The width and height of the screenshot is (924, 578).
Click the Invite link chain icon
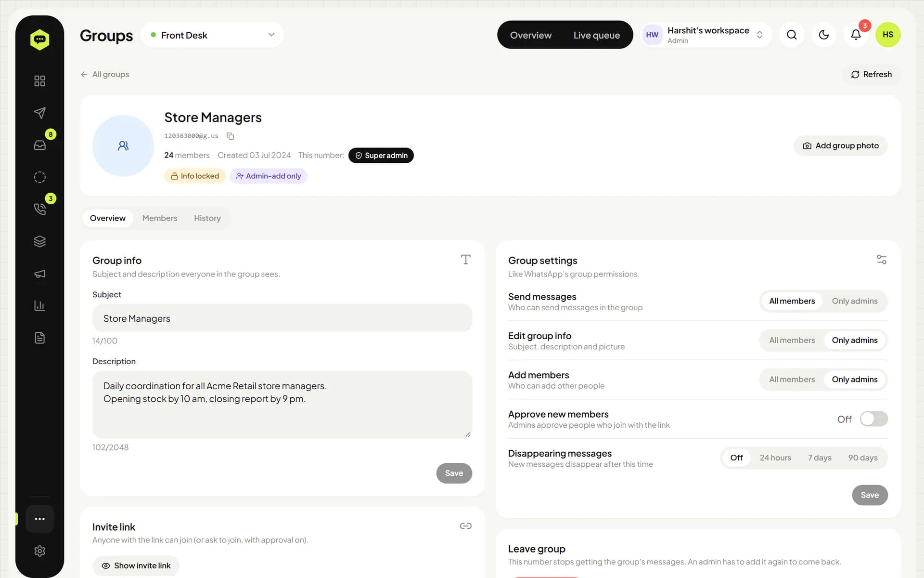click(x=465, y=526)
